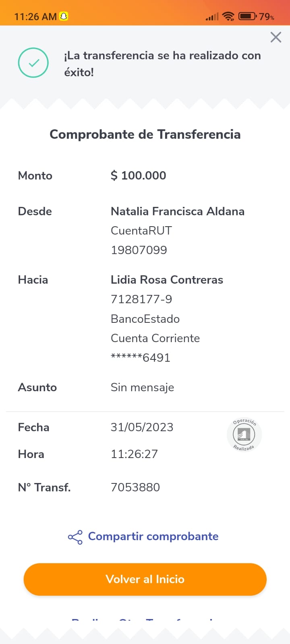
Task: Tap the green success checkmark icon
Action: 33,63
